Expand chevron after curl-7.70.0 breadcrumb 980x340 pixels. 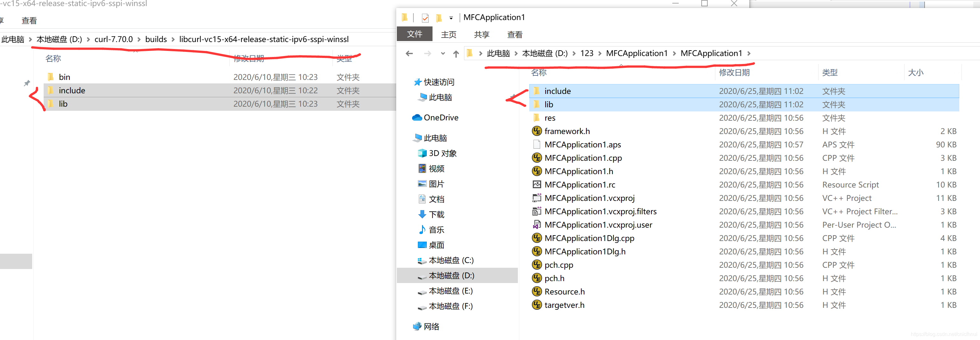coord(139,39)
